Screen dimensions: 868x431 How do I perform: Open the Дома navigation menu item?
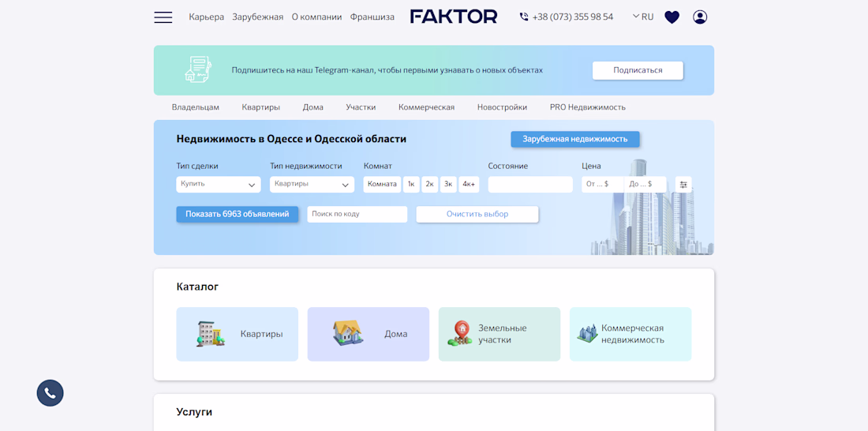pos(312,107)
